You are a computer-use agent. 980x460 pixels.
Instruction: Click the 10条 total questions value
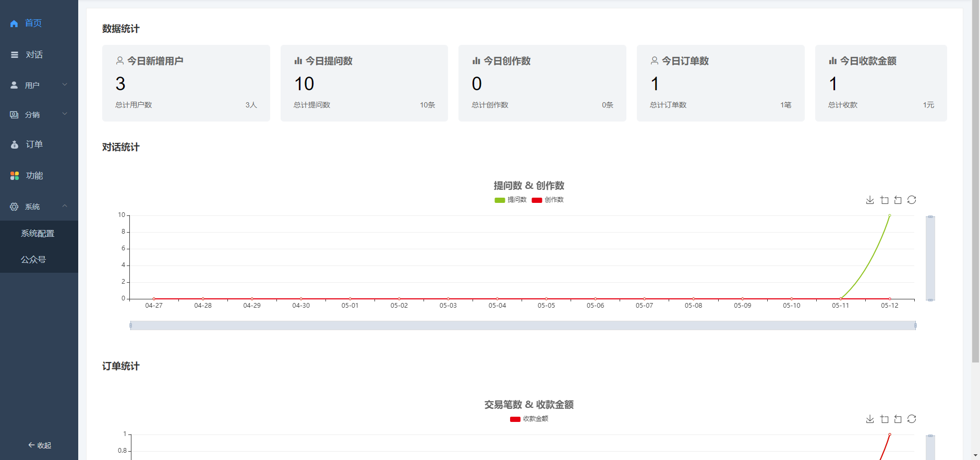click(x=427, y=105)
